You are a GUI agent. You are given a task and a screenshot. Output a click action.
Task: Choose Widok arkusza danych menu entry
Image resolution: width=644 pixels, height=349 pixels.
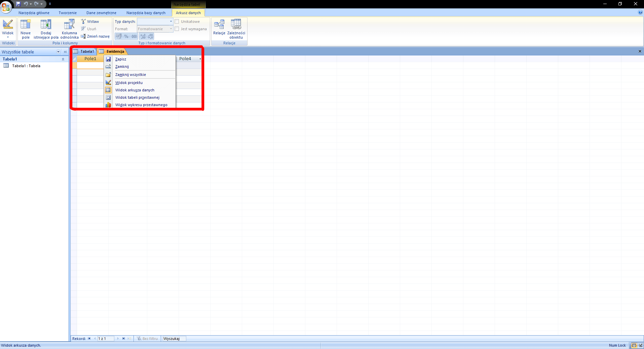[140, 90]
